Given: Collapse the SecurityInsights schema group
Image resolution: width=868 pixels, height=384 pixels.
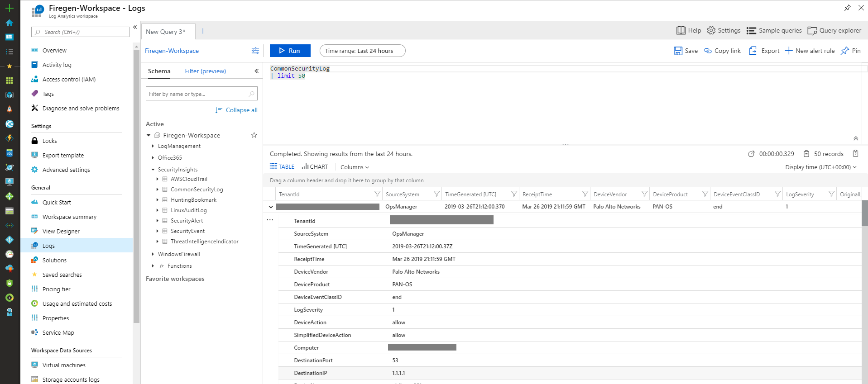Looking at the screenshot, I should click(153, 170).
